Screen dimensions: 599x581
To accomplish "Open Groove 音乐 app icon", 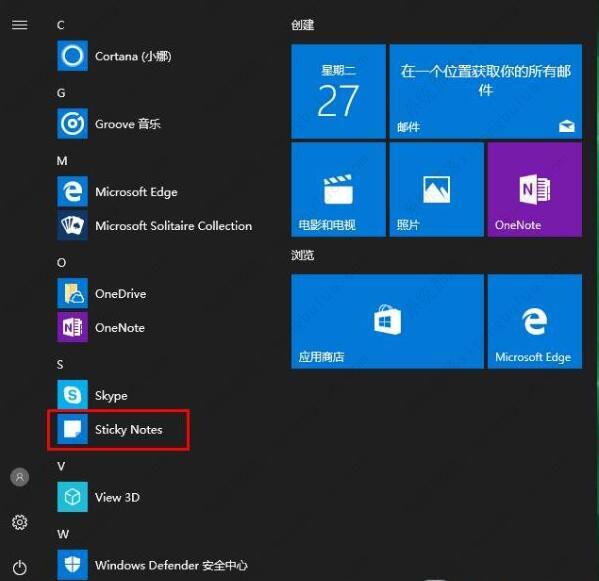I will click(x=72, y=123).
